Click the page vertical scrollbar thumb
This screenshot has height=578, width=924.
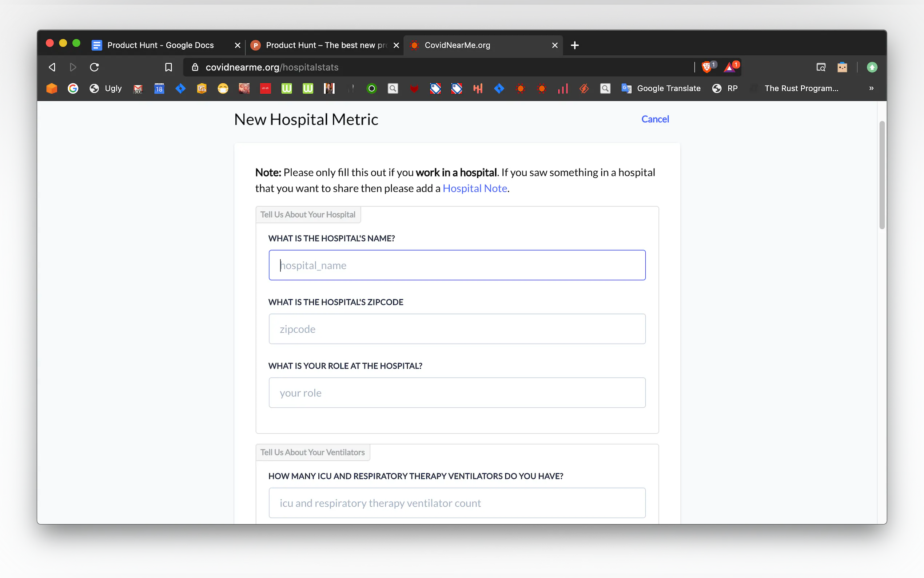click(881, 175)
